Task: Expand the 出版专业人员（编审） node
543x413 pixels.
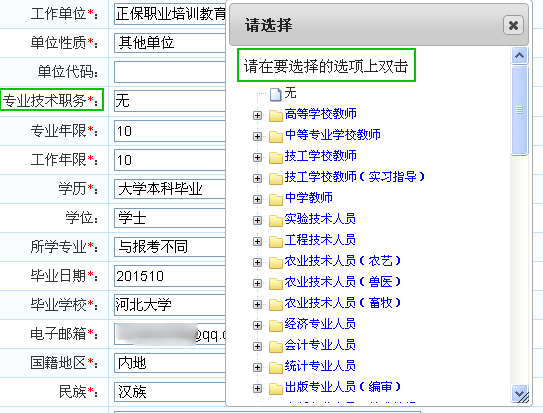Action: 257,388
